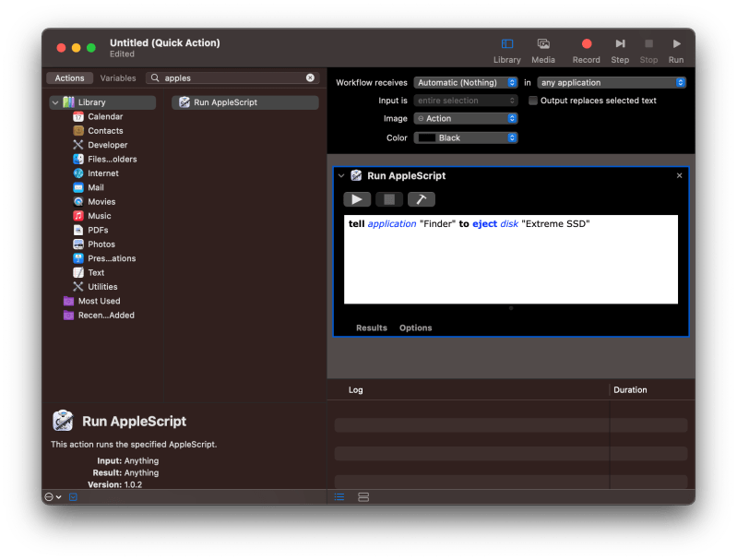Compile the script with hammer button
The width and height of the screenshot is (737, 560).
(422, 199)
